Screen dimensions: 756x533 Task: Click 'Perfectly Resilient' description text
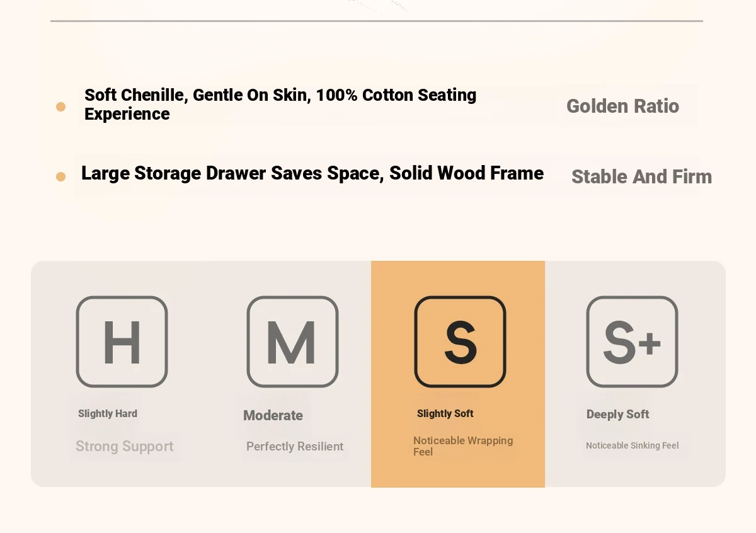(295, 446)
